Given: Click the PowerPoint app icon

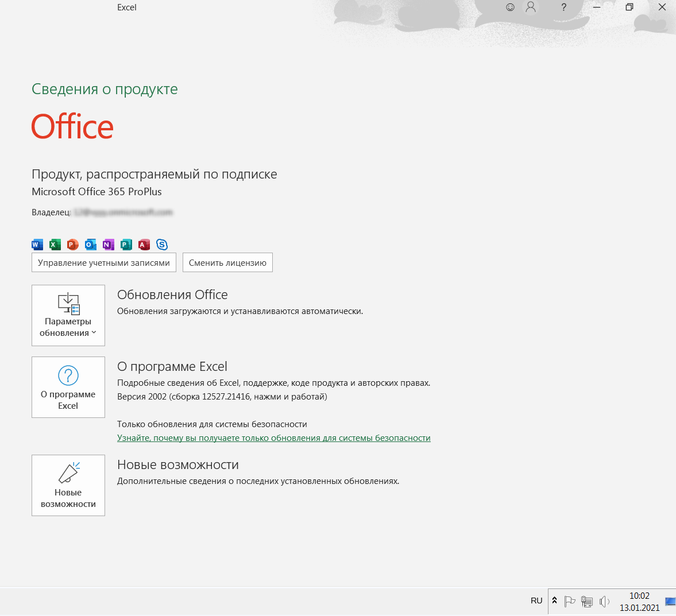Looking at the screenshot, I should (x=72, y=245).
